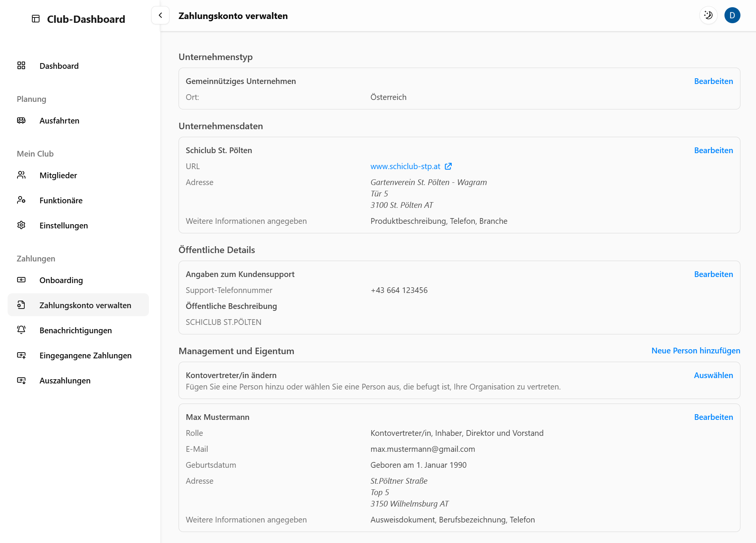The image size is (756, 543).
Task: Collapse the sidebar with the chevron button
Action: (160, 16)
